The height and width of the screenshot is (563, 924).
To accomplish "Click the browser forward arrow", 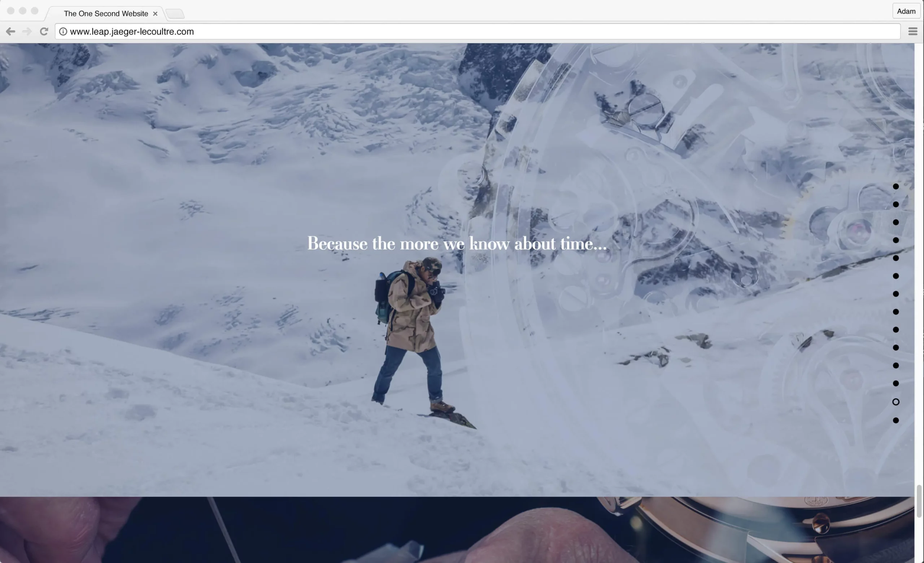I will pos(27,31).
